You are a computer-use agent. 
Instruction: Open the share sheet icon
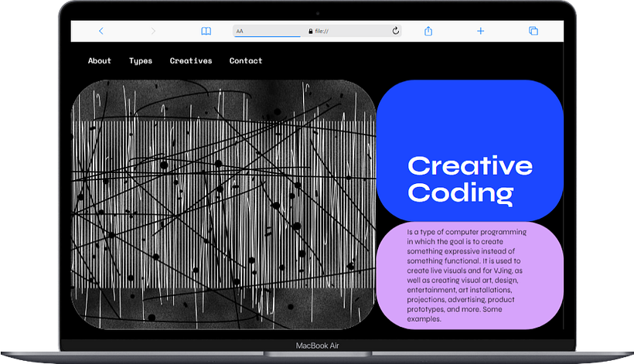(x=428, y=31)
